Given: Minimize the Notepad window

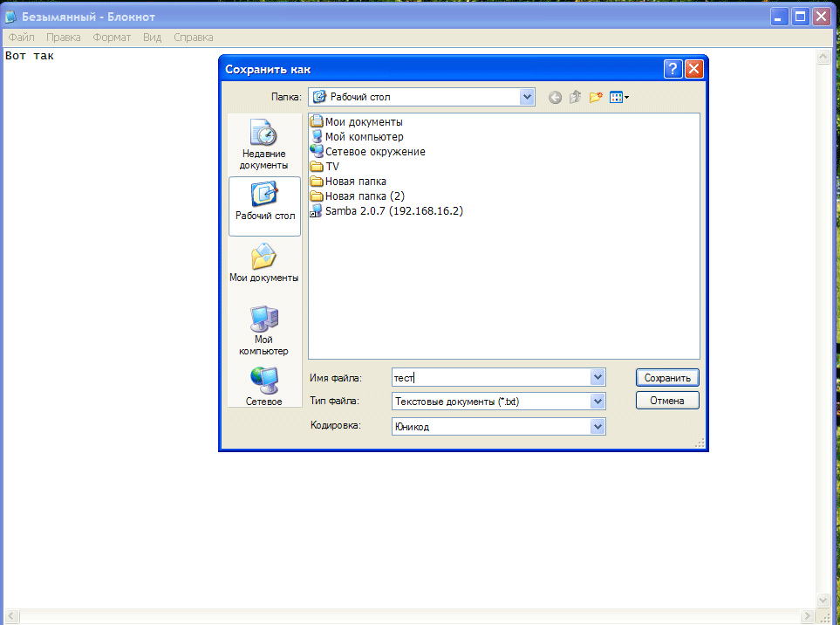Looking at the screenshot, I should [x=780, y=17].
